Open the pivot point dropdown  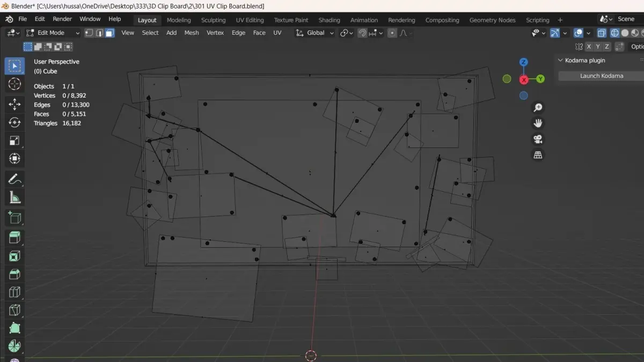347,33
